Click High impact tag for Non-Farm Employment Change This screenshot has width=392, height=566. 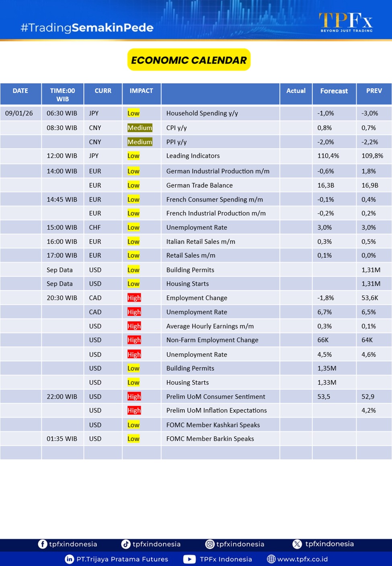[x=134, y=340]
